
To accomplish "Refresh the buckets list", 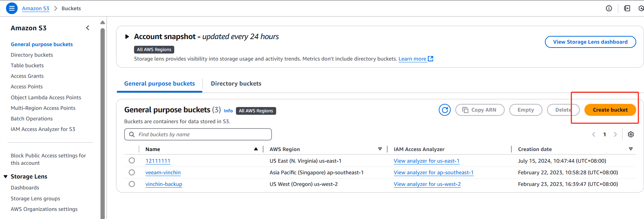I will [x=445, y=110].
